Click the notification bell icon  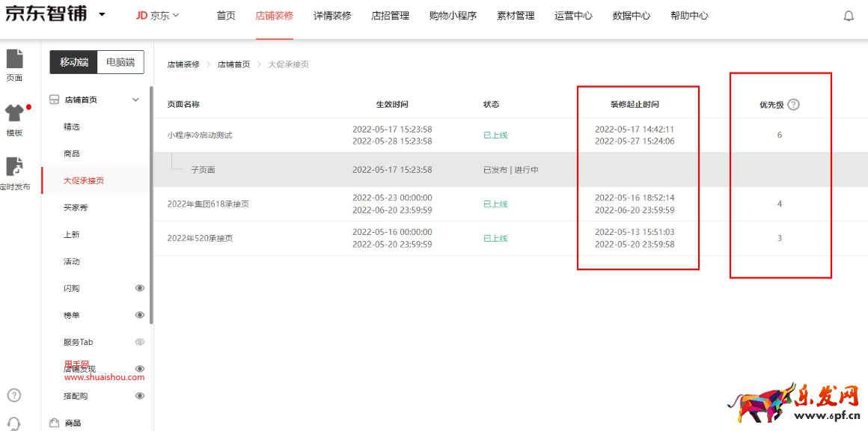pos(849,16)
